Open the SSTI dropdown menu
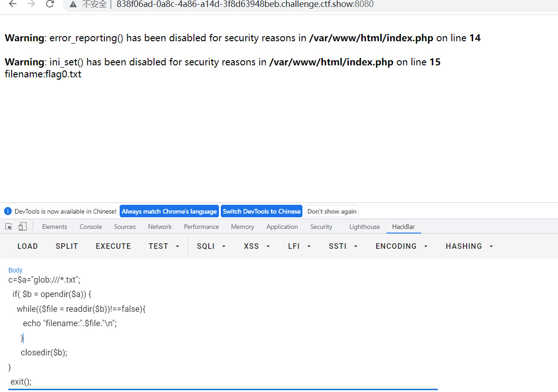The image size is (558, 392). click(343, 246)
